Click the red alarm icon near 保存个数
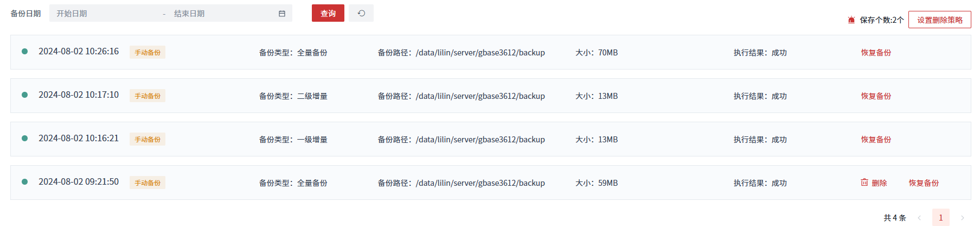This screenshot has width=980, height=226. pyautogui.click(x=851, y=20)
